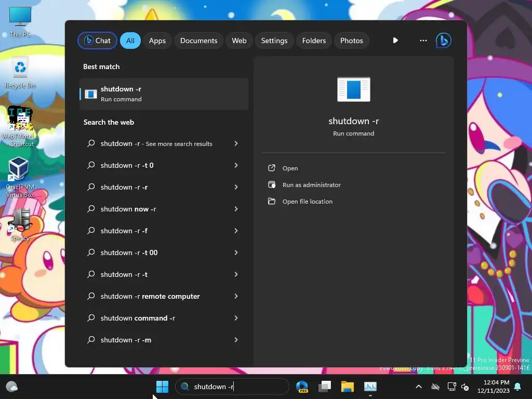The height and width of the screenshot is (399, 532).
Task: Switch to the Settings filter tab
Action: pos(274,41)
